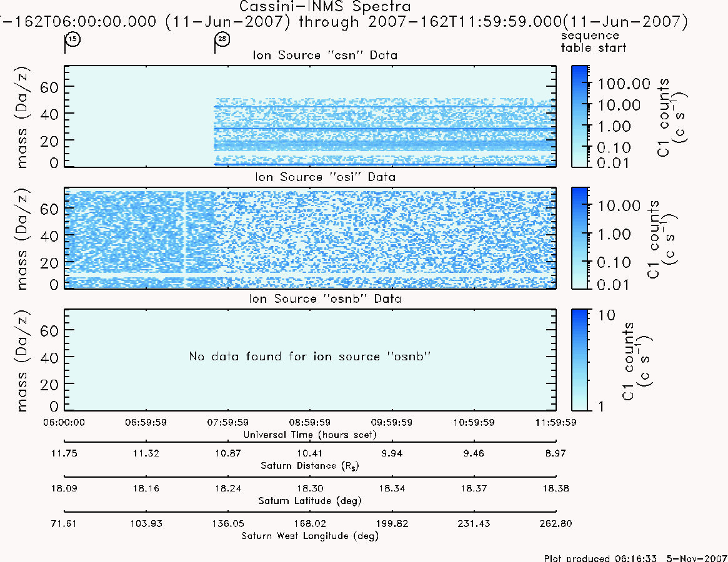The width and height of the screenshot is (728, 562).
Task: Click time tick label 06:00:00
Action: [64, 422]
